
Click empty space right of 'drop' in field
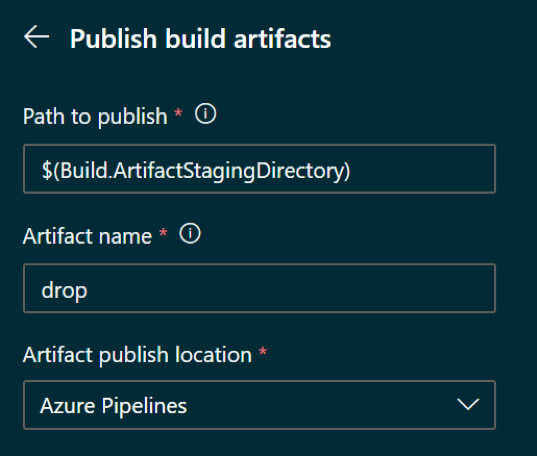291,289
